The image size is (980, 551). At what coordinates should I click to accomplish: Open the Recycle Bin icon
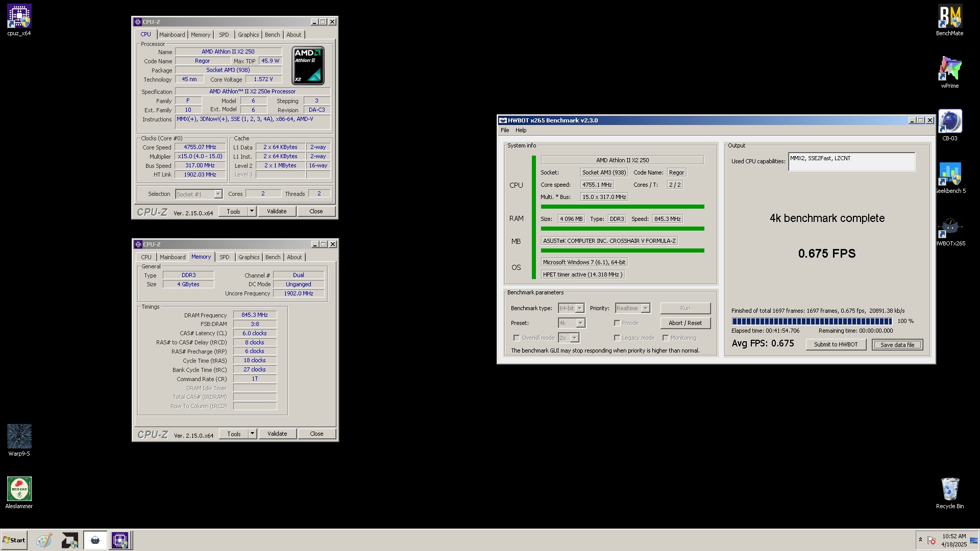[x=949, y=493]
